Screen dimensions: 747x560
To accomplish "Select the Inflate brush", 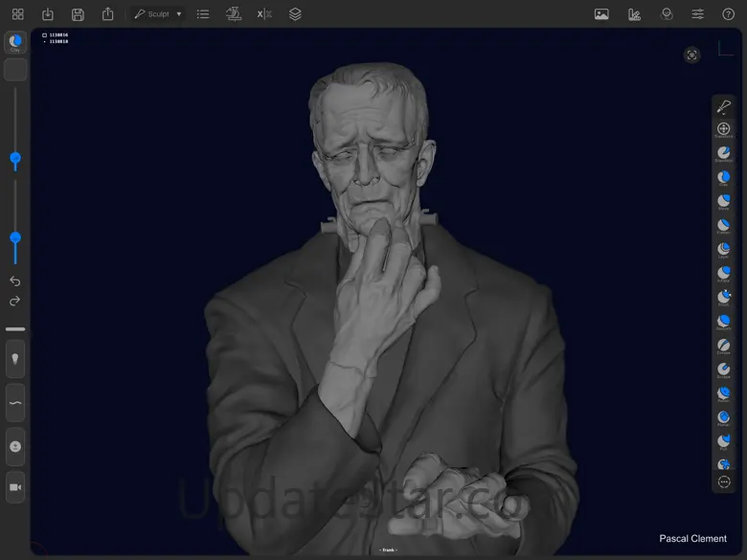I will coord(724,274).
